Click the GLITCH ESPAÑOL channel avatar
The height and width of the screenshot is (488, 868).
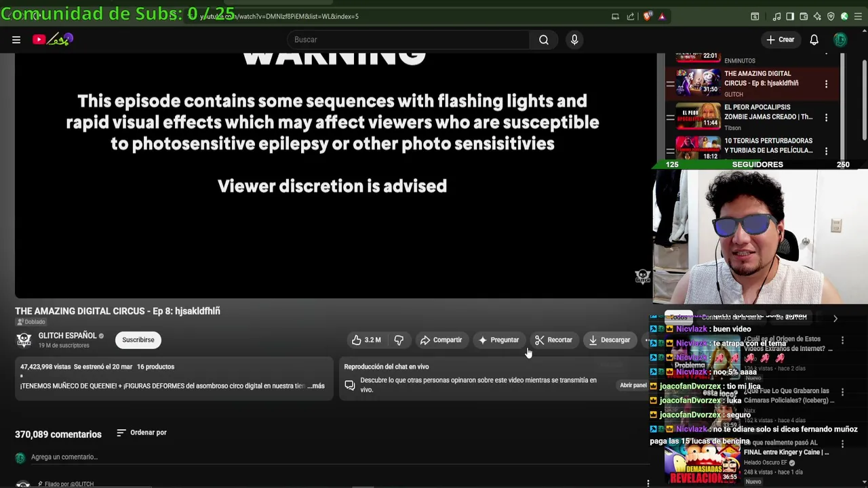coord(24,340)
